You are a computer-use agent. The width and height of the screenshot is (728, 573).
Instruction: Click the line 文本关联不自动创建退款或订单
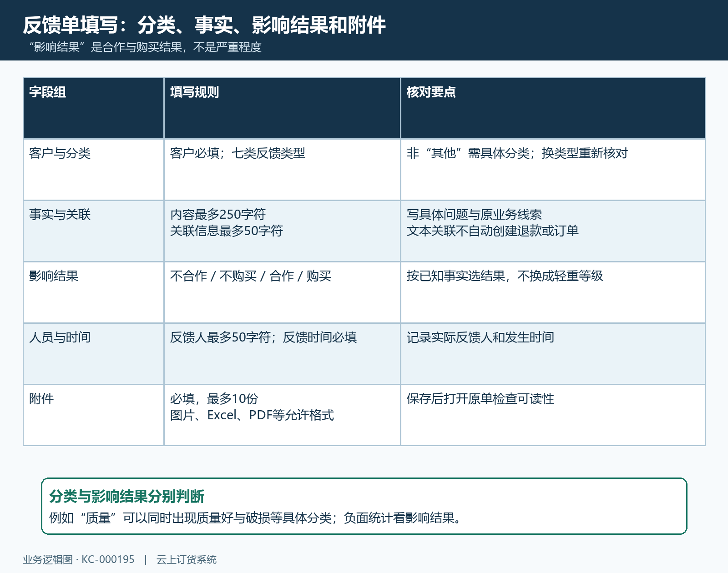point(493,231)
